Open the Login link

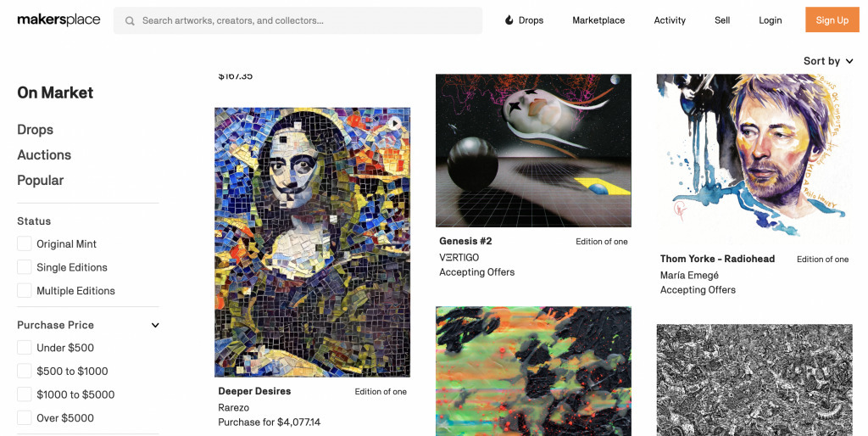pyautogui.click(x=770, y=20)
